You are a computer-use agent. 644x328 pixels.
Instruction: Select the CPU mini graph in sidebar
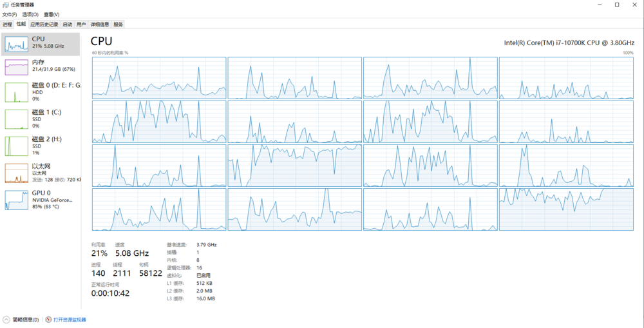[17, 44]
